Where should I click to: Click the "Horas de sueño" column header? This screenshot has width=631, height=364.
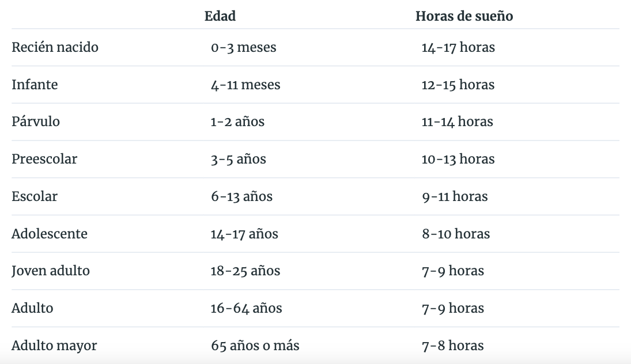point(464,16)
